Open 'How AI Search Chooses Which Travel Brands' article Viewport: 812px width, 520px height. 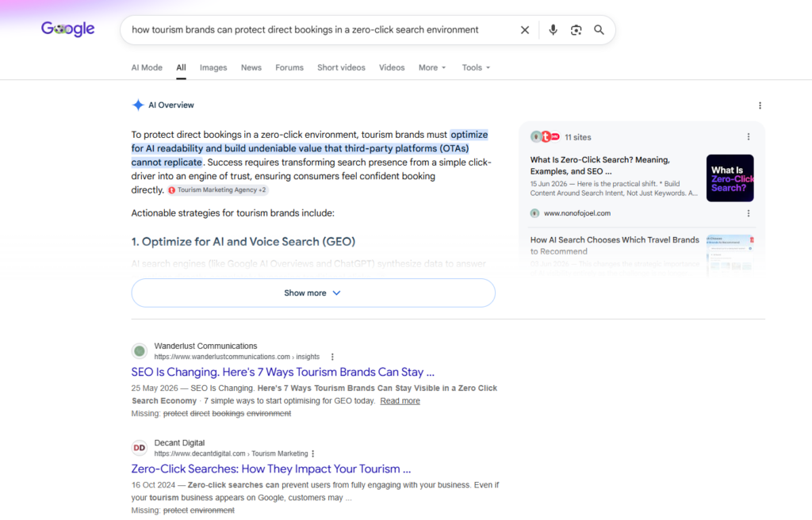615,246
